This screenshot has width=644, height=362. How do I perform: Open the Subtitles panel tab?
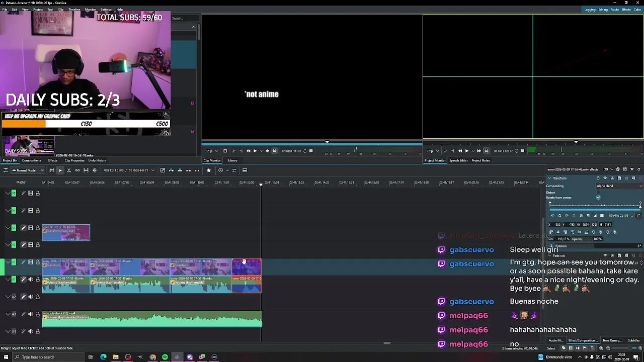pos(633,340)
